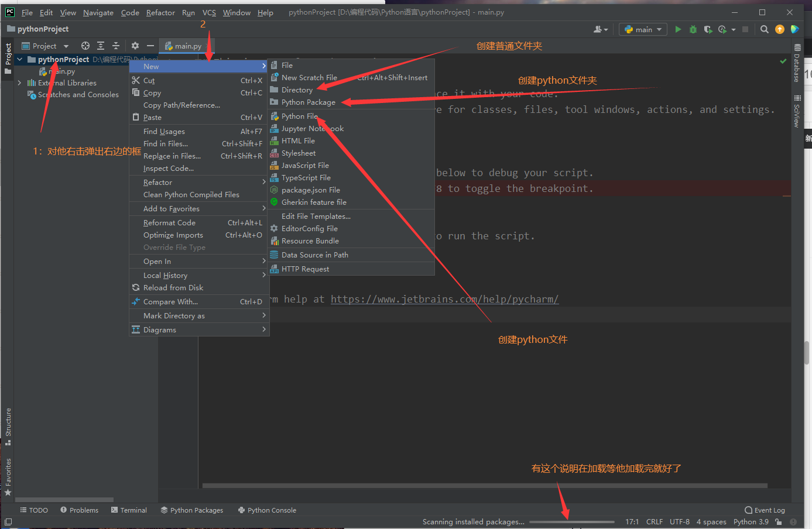Select opened file target icon

click(85, 46)
